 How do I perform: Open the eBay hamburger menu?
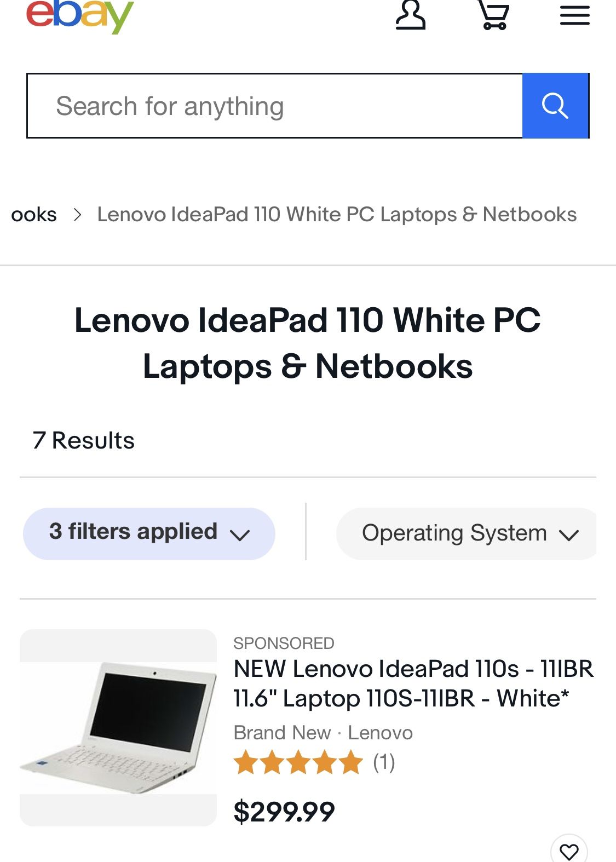click(x=574, y=15)
